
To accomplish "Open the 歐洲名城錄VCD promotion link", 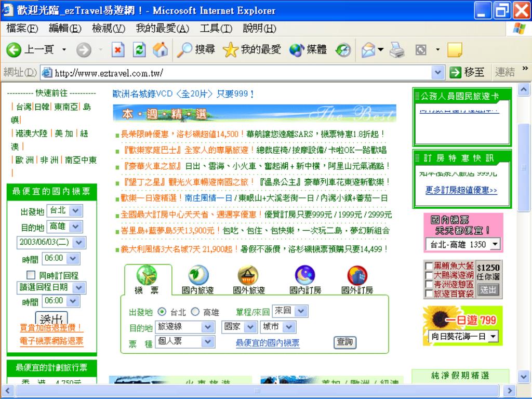I will point(183,94).
